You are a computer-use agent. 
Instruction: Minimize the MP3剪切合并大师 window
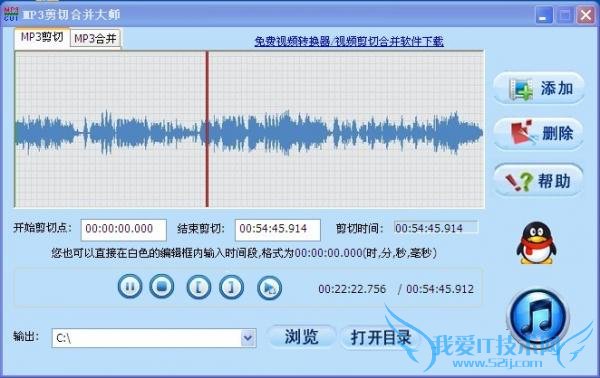[543, 15]
